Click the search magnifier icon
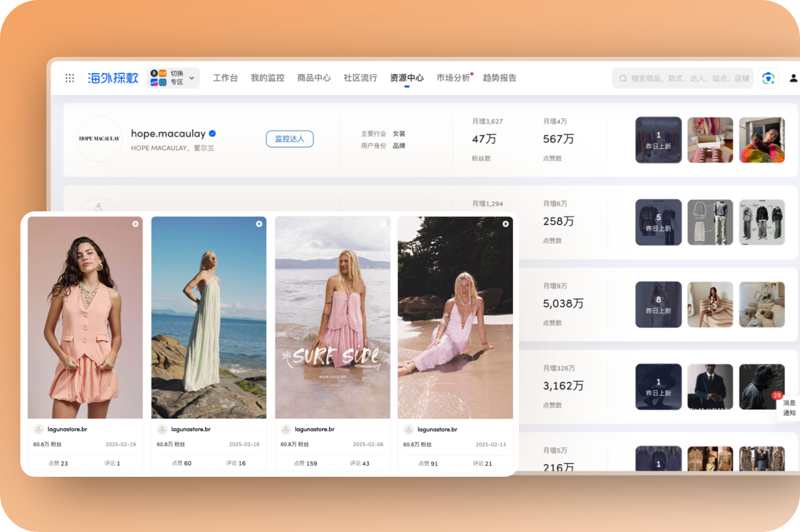This screenshot has height=532, width=800. tap(623, 79)
